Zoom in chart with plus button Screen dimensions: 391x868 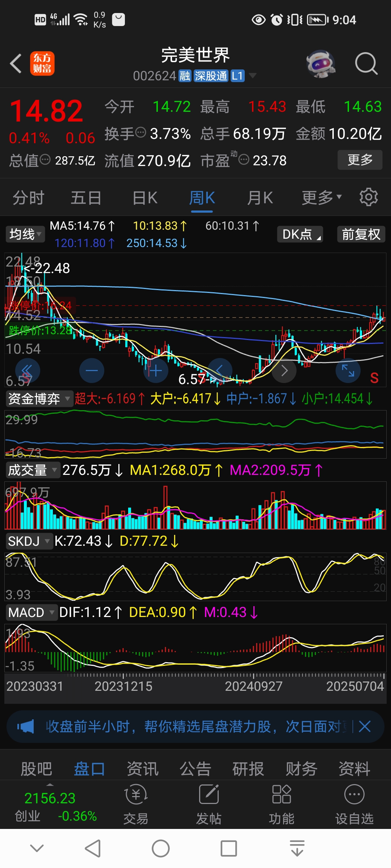(x=156, y=370)
